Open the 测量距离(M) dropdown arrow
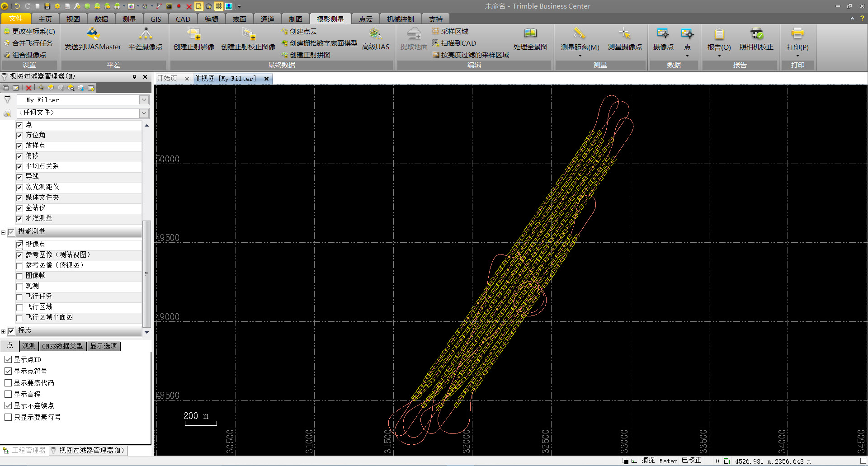This screenshot has height=466, width=868. pos(580,56)
